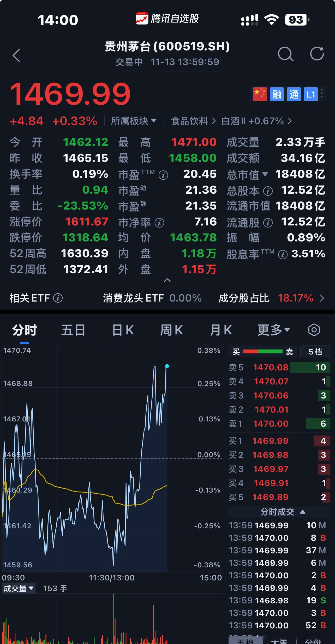
Task: Tap the L1 quote level badge
Action: [311, 94]
